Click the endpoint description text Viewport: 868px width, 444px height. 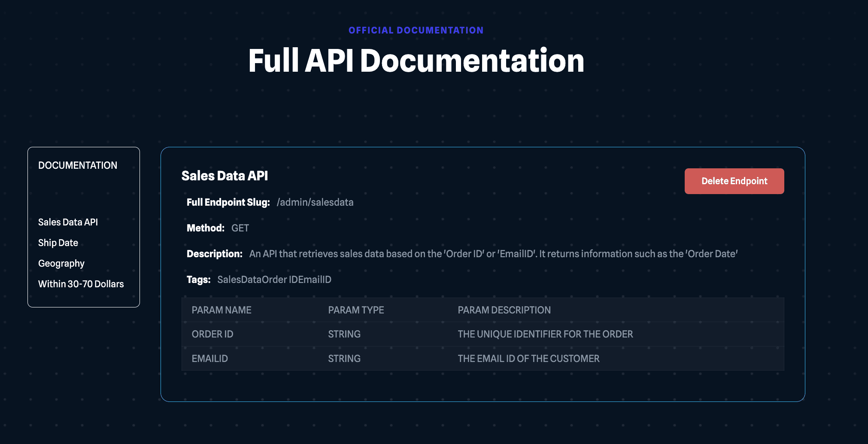[493, 254]
